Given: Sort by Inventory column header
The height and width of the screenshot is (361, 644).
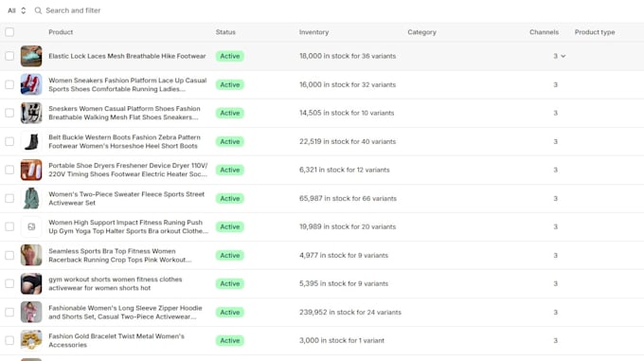Looking at the screenshot, I should [313, 32].
